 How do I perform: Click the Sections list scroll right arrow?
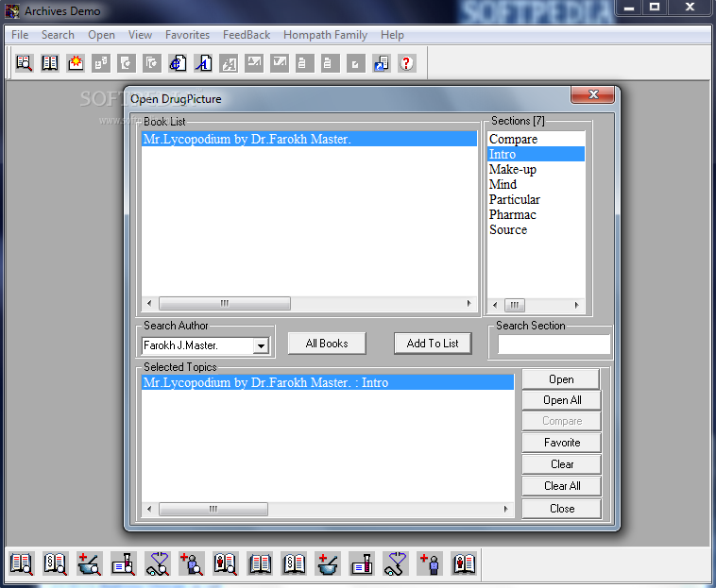pyautogui.click(x=577, y=305)
